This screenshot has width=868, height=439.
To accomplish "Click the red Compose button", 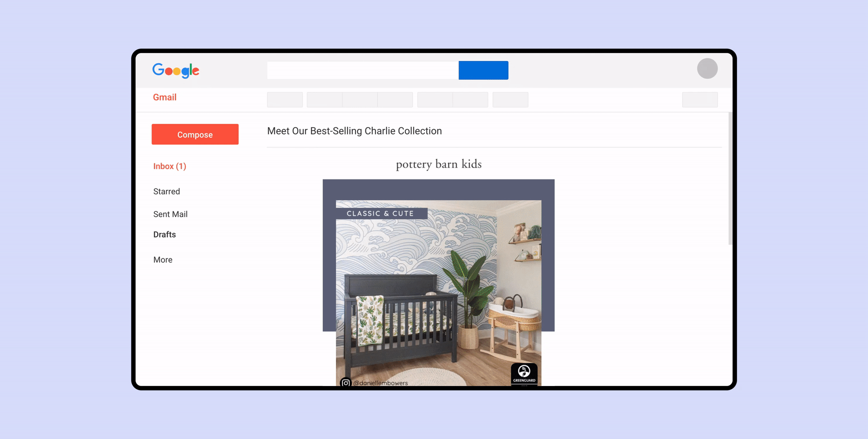I will (195, 134).
